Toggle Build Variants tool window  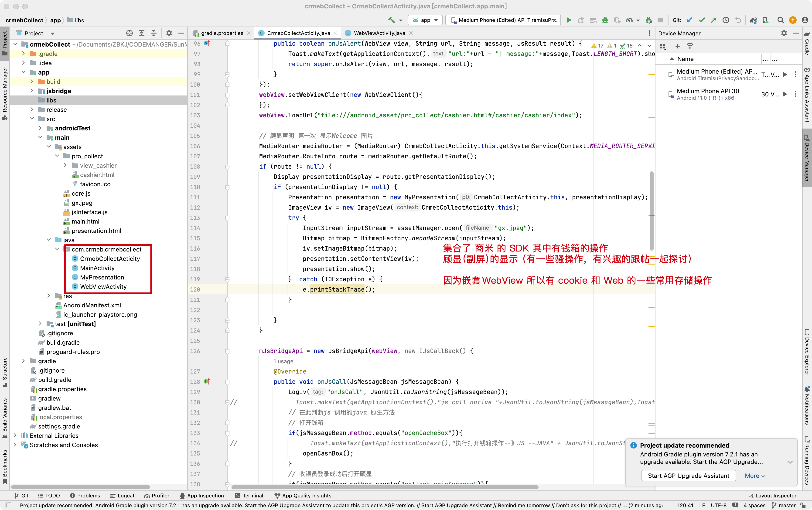tap(5, 418)
